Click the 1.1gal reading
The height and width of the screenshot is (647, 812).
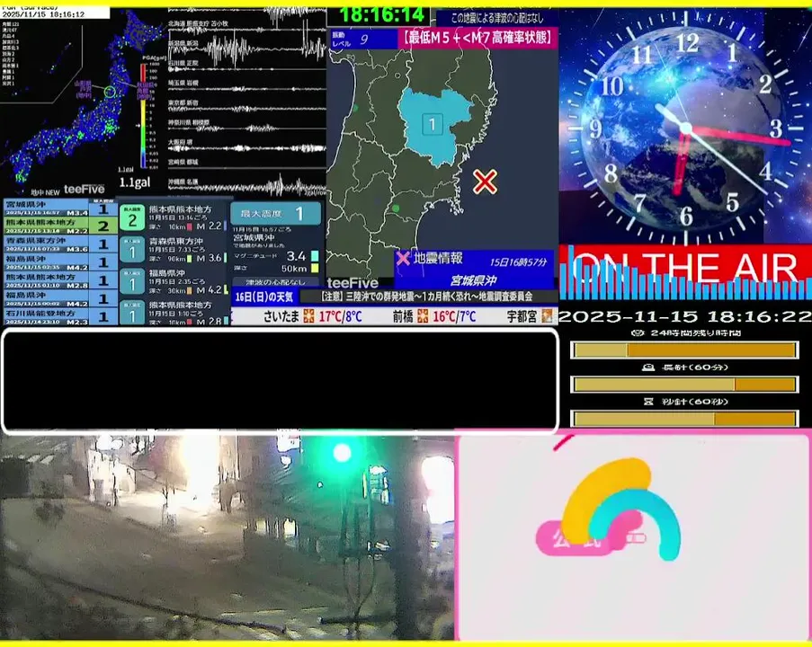pyautogui.click(x=135, y=182)
